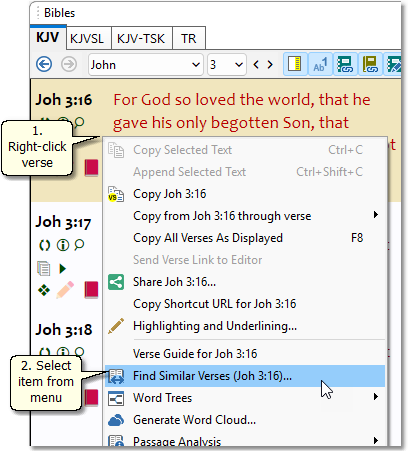Click the magnifier icon under Joh 3:18

[x=79, y=352]
